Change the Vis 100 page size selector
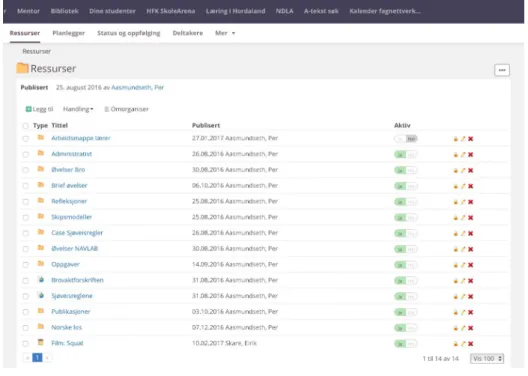 click(x=487, y=359)
